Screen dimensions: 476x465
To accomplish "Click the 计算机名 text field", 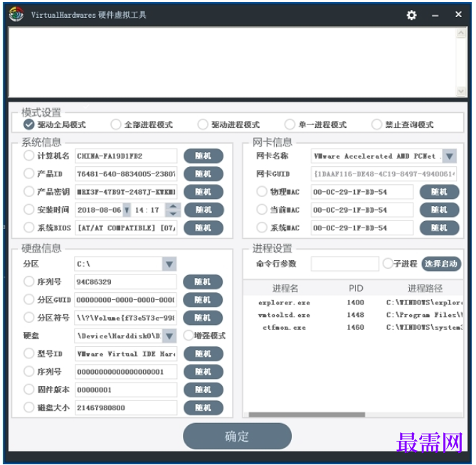I will [x=126, y=156].
